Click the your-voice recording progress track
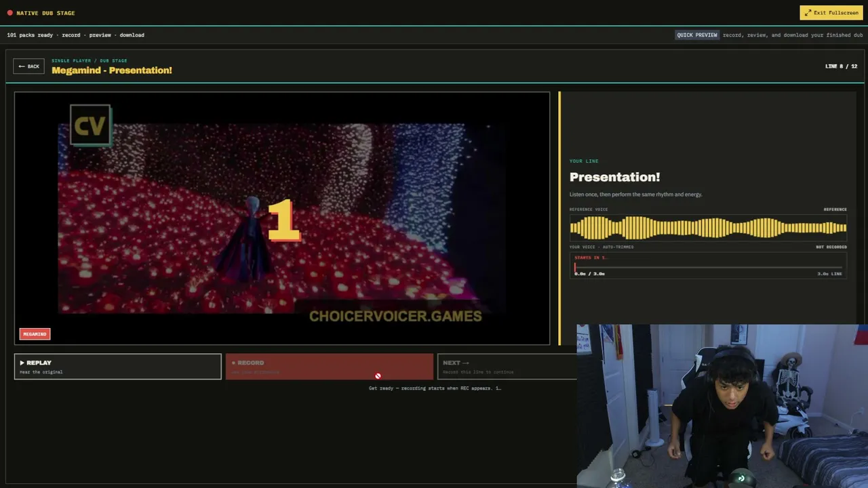Viewport: 868px width, 488px height. (x=708, y=268)
